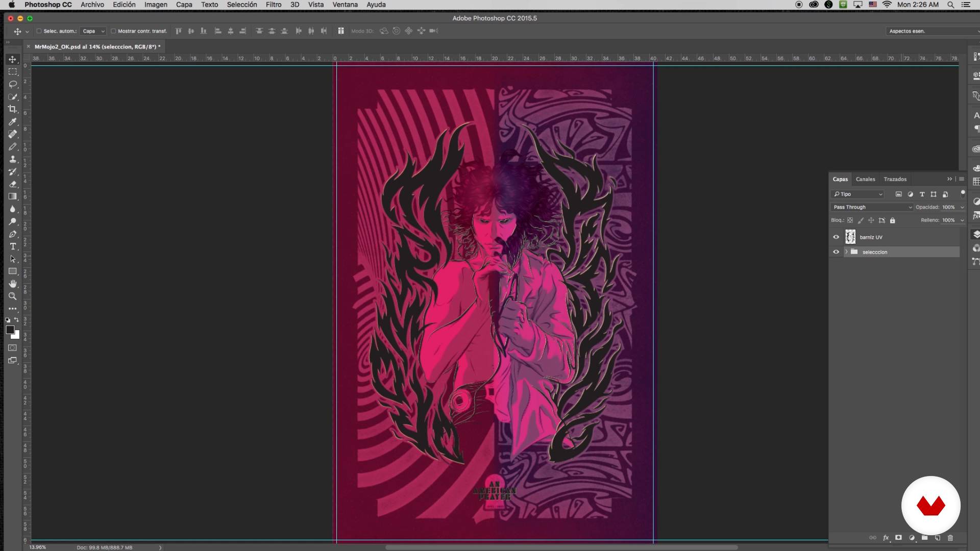Collapse the Layers panel with double arrows
Viewport: 980px width, 551px height.
coord(949,179)
